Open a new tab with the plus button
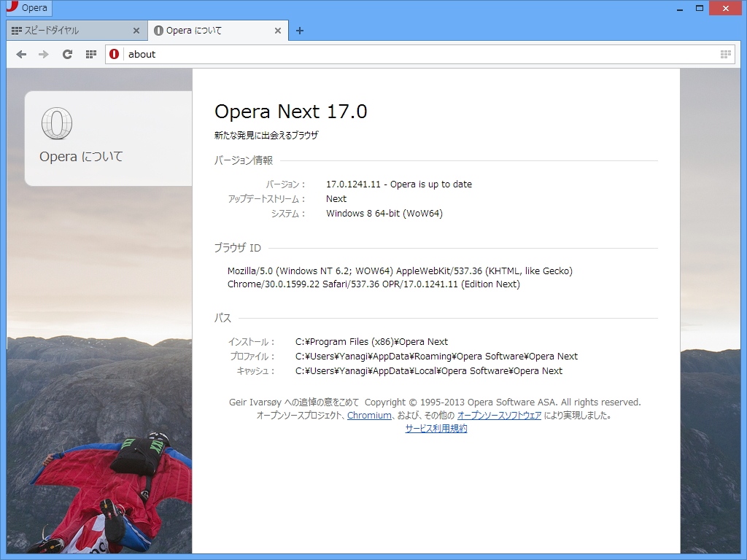The height and width of the screenshot is (560, 747). point(298,31)
